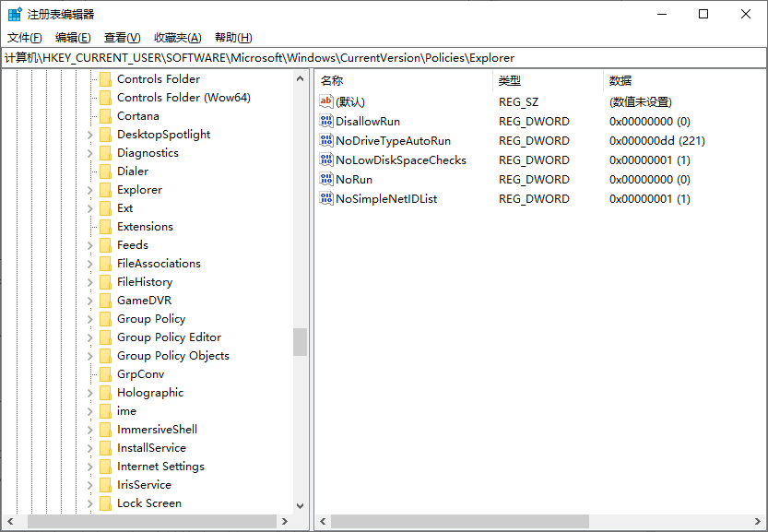This screenshot has width=768, height=532.
Task: Click the ime folder icon
Action: pos(105,411)
